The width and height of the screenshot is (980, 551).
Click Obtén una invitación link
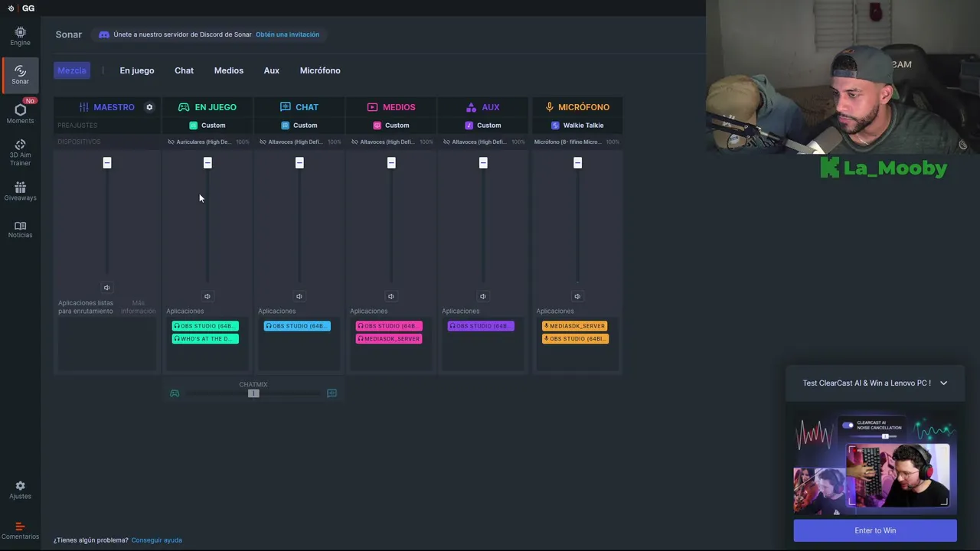coord(287,34)
